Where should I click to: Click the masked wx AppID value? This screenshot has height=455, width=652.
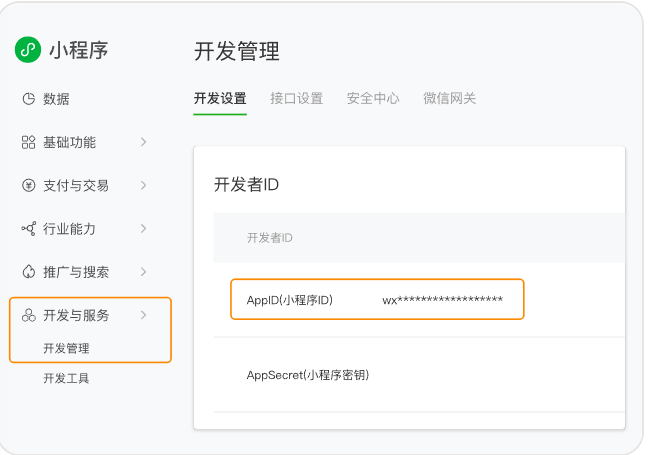coord(442,300)
